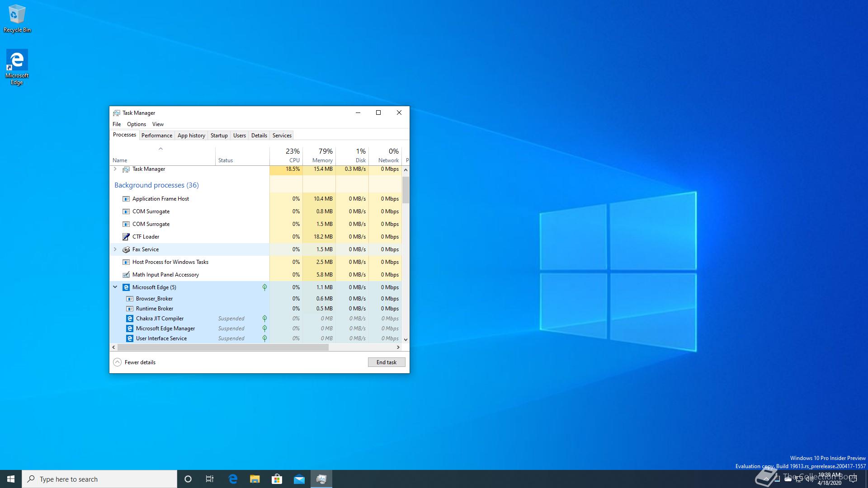
Task: Expand the Fax Service process group
Action: [115, 249]
